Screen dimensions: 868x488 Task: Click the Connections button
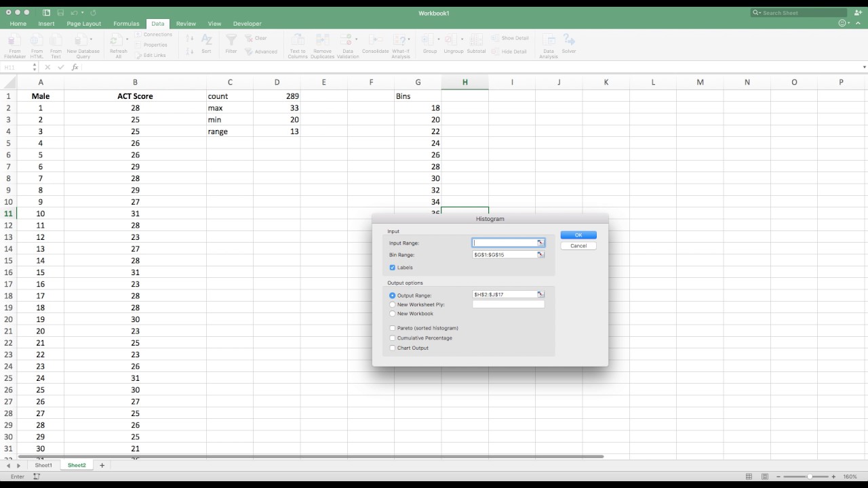coord(153,35)
